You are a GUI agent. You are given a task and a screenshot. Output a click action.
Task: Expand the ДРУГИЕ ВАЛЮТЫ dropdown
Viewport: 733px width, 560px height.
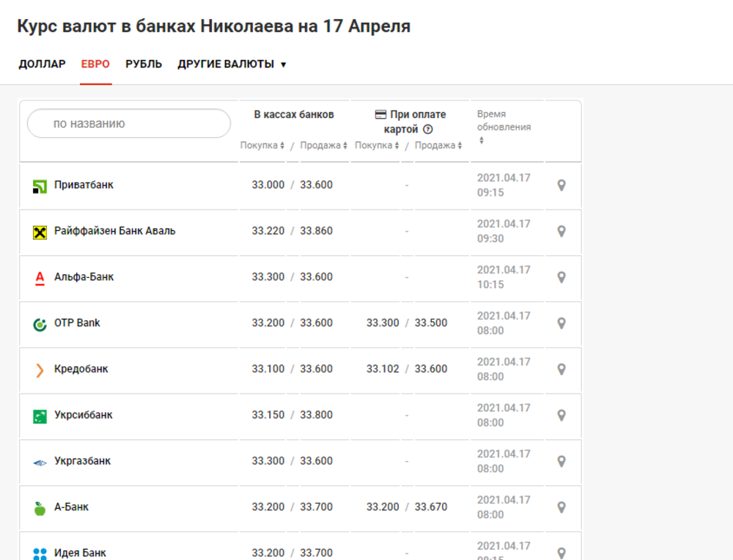(232, 64)
